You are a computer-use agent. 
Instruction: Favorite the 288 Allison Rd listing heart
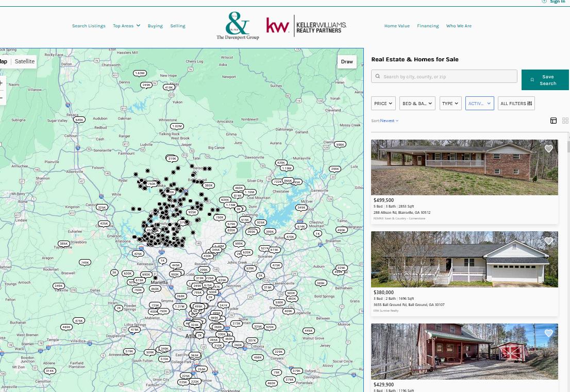(548, 148)
